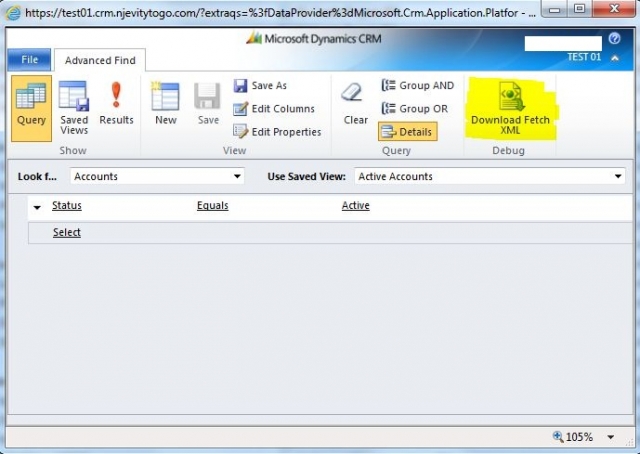Apply Group AND to criteria
The image size is (640, 454).
[418, 85]
